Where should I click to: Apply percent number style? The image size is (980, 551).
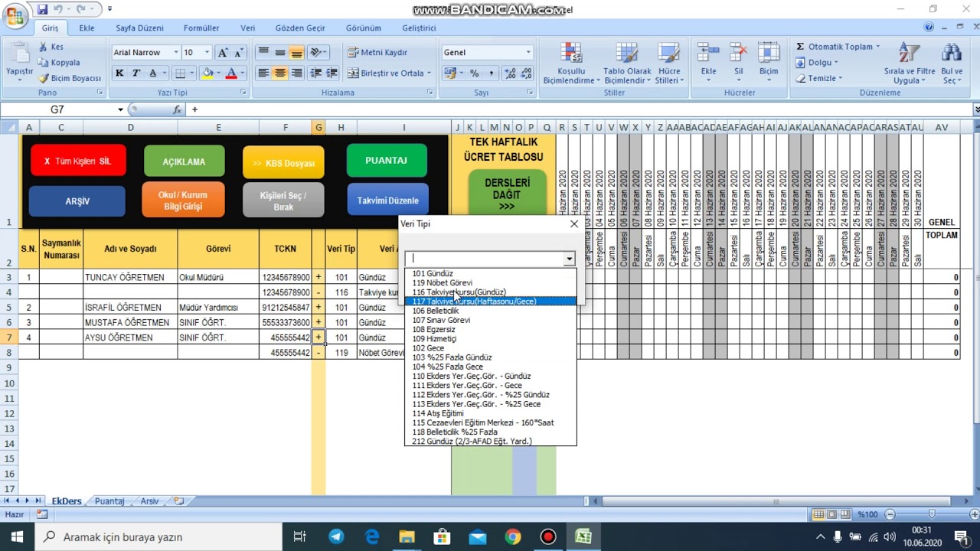pyautogui.click(x=474, y=73)
